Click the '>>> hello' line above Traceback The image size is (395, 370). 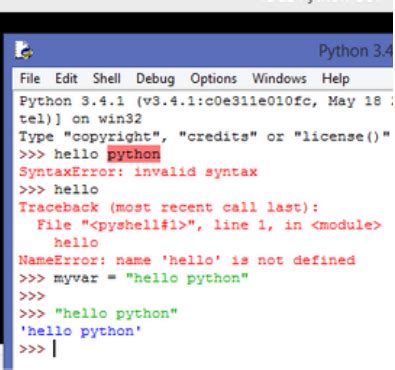click(x=59, y=190)
